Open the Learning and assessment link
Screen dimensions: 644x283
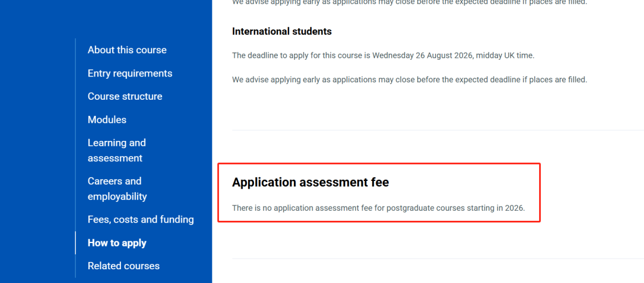click(116, 150)
